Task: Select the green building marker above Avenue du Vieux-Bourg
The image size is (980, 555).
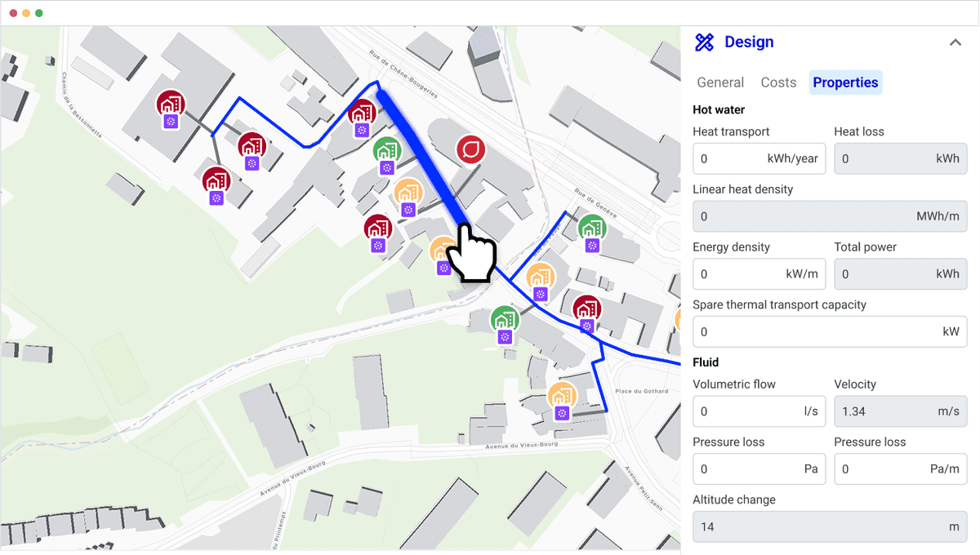Action: (505, 320)
